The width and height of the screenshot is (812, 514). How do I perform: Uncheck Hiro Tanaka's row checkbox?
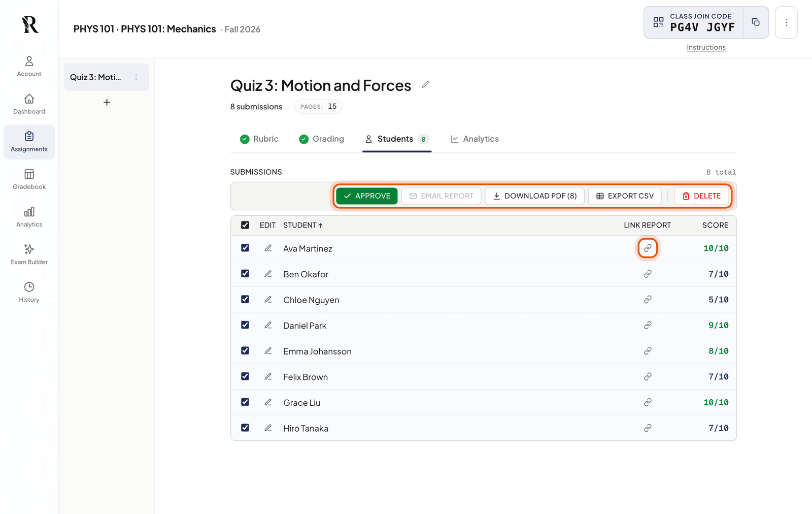(x=245, y=428)
